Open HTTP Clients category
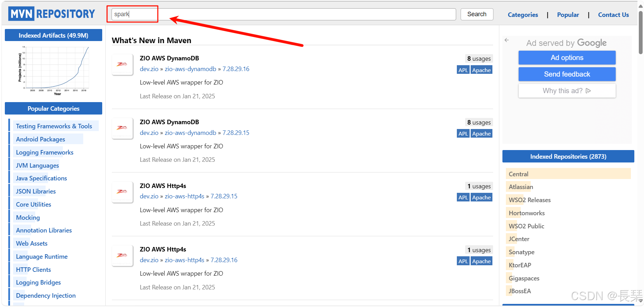 tap(33, 270)
